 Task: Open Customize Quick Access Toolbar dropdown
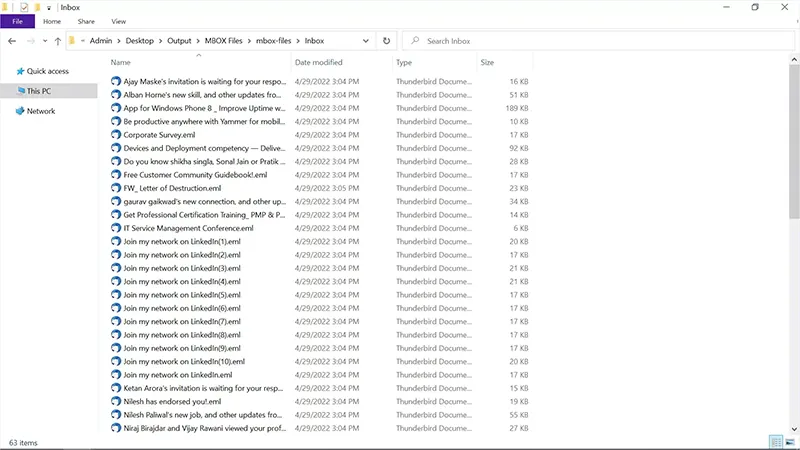click(x=49, y=8)
